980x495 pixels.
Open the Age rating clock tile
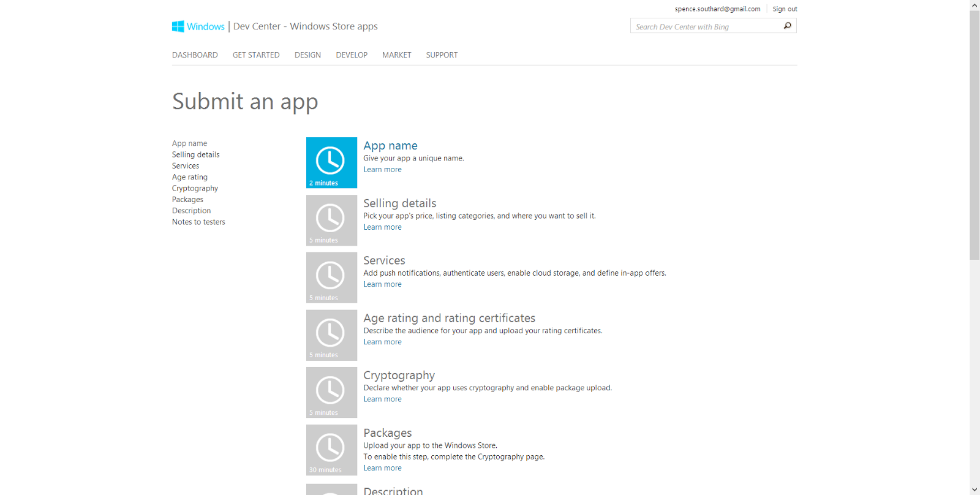tap(331, 335)
